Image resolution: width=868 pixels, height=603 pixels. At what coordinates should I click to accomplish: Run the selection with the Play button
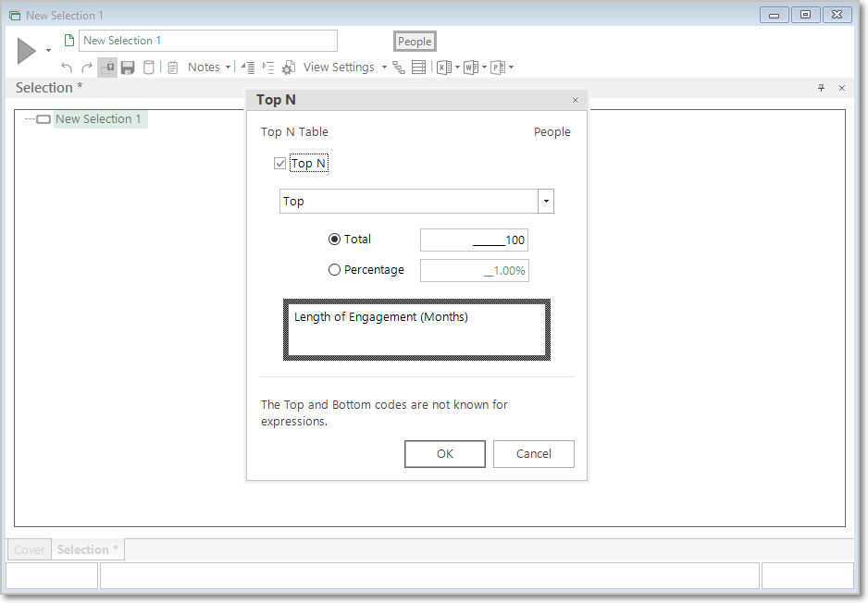(x=27, y=51)
